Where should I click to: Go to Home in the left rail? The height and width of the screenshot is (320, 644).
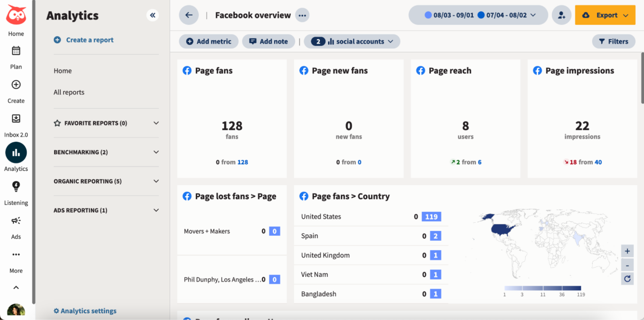coord(16,34)
